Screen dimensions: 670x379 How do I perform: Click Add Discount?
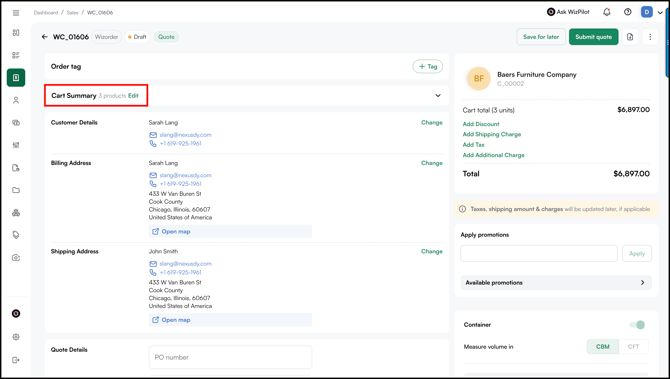[481, 124]
